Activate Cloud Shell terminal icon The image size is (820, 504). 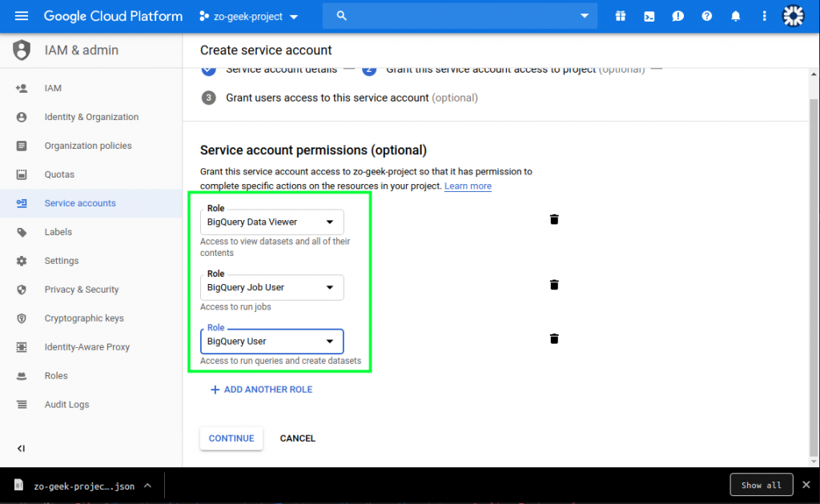point(649,16)
